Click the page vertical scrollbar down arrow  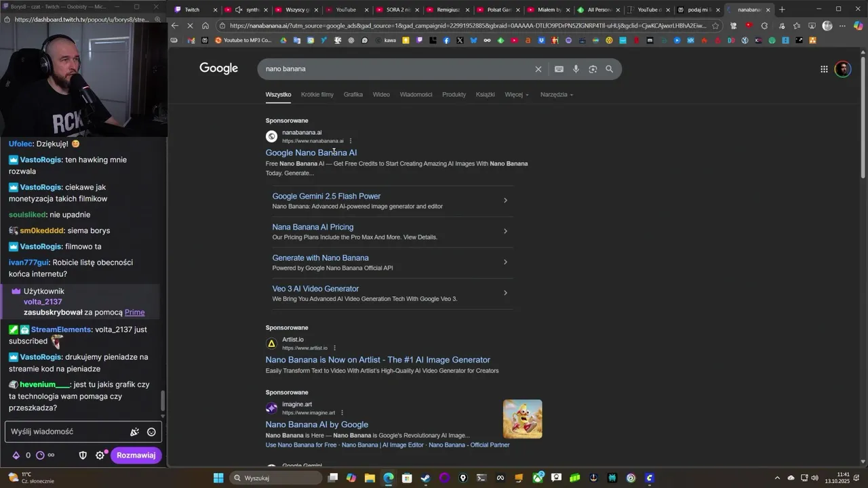click(x=863, y=462)
